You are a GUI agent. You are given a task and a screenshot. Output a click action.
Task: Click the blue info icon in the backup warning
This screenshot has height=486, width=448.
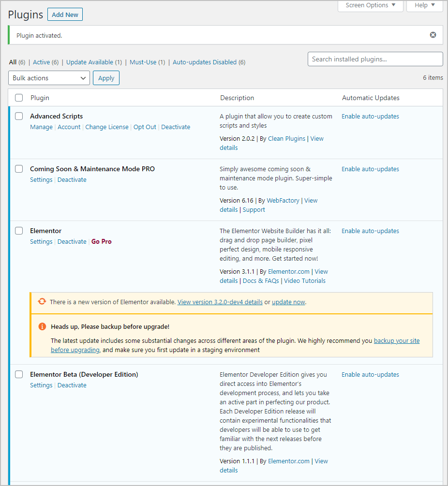[42, 326]
